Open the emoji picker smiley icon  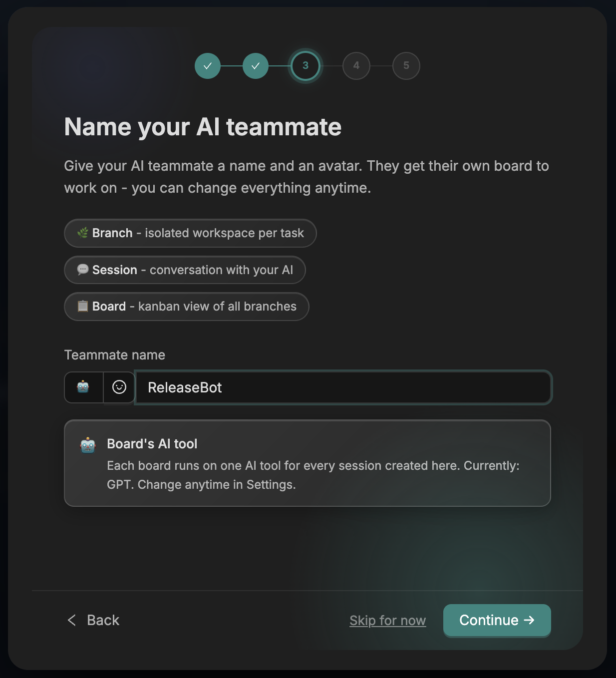pos(119,387)
